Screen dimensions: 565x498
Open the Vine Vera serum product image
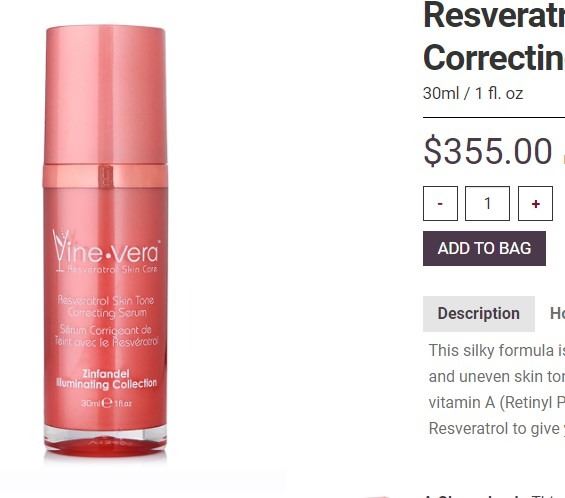(105, 243)
